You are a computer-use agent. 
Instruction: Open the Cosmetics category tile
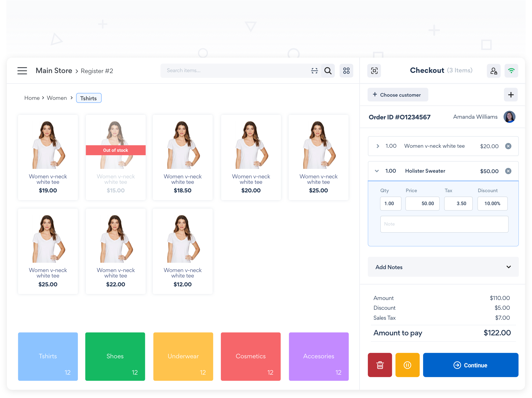click(250, 357)
